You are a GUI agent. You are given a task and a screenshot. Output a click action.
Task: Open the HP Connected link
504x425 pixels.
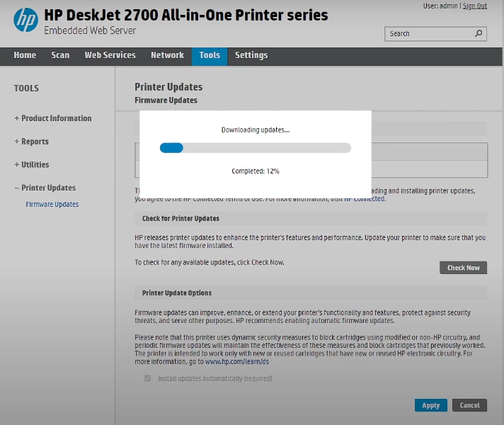[365, 199]
